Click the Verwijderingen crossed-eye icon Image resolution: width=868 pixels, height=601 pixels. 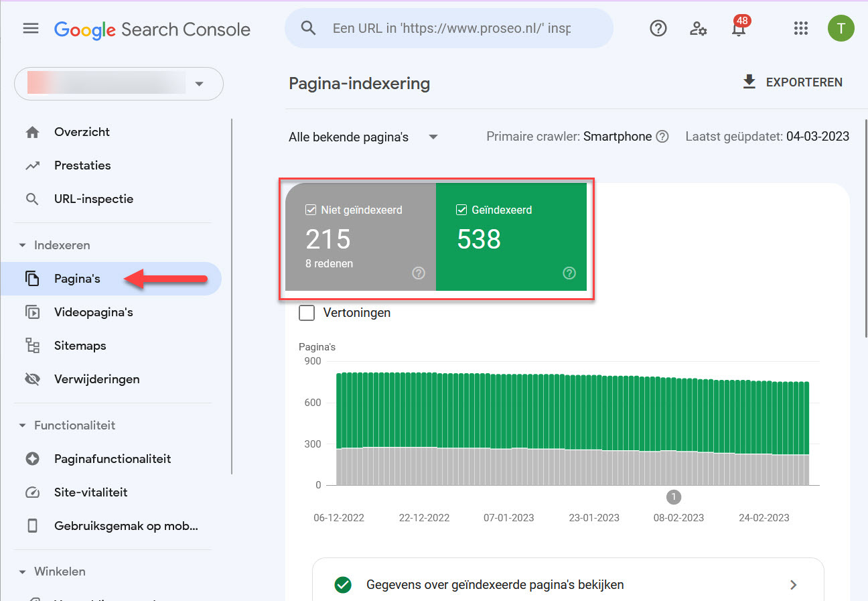32,379
